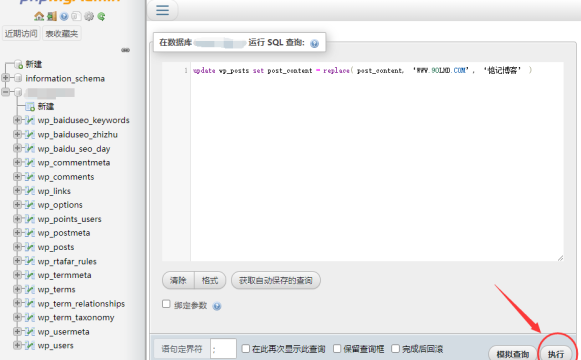The height and width of the screenshot is (360, 581).
Task: Switch to the 近期访问 tab
Action: 21,33
